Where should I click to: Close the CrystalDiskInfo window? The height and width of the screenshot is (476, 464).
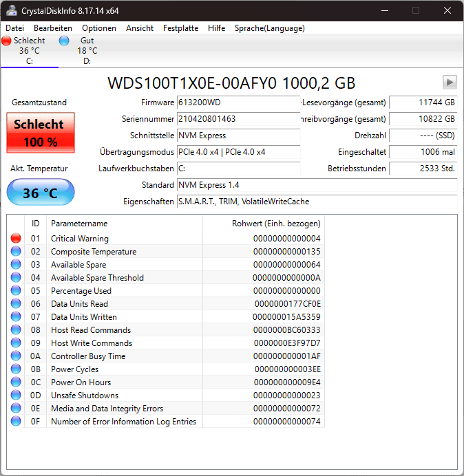tap(447, 10)
